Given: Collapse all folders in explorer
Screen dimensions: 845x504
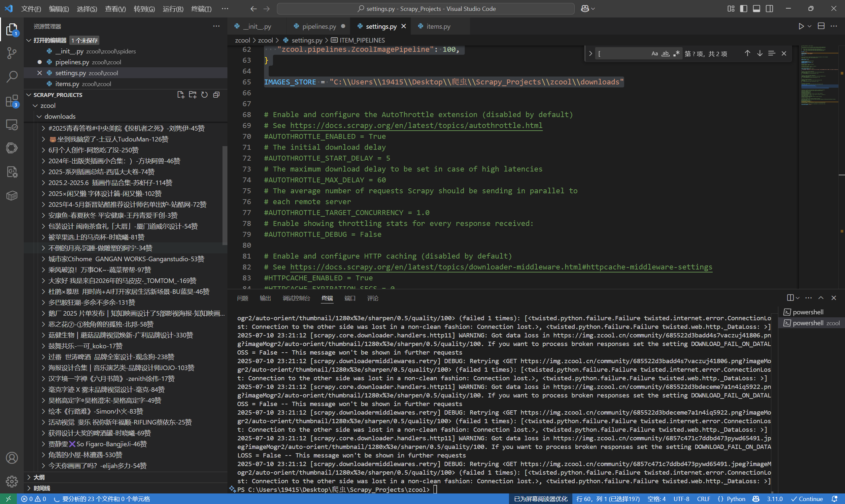Looking at the screenshot, I should pyautogui.click(x=216, y=95).
